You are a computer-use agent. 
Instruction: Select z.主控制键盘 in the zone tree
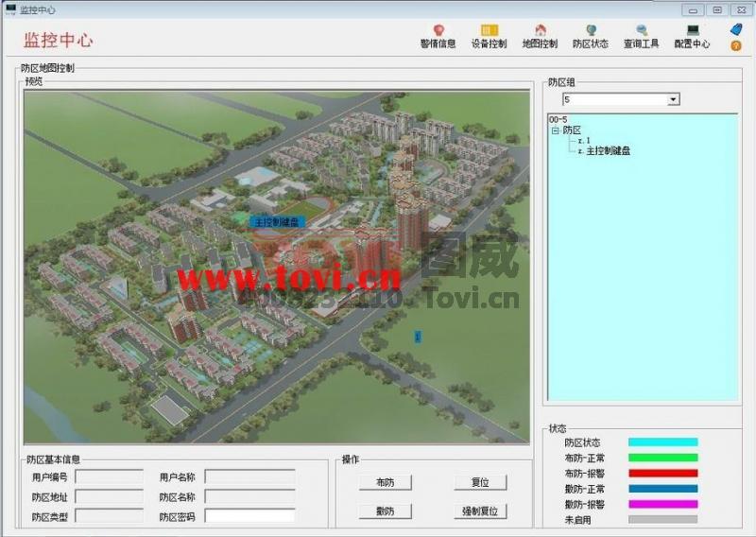(x=603, y=150)
